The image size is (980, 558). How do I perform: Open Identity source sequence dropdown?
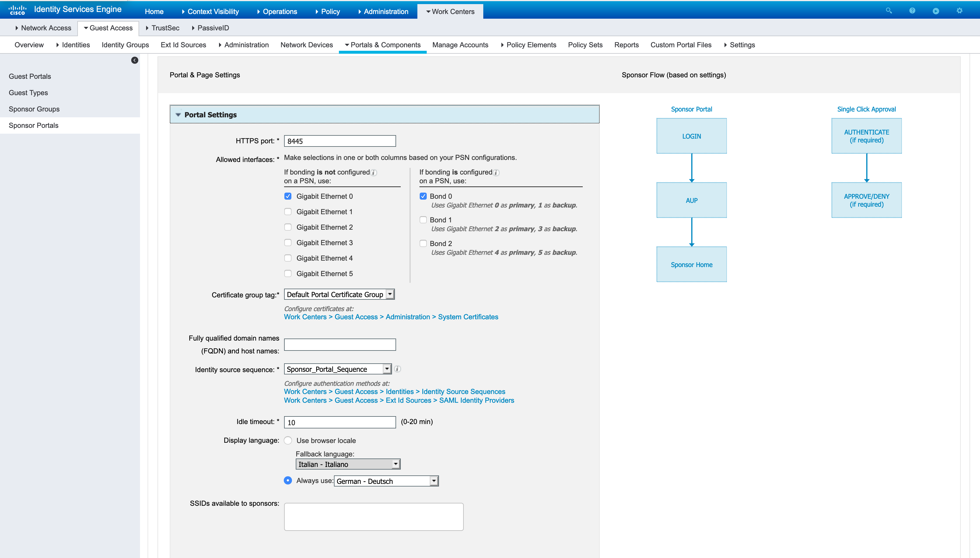(338, 369)
